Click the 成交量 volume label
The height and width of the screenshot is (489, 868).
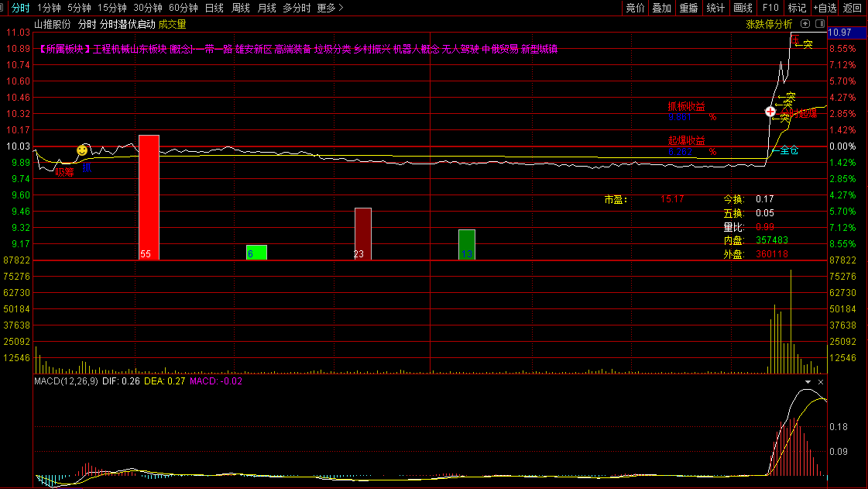(x=172, y=24)
